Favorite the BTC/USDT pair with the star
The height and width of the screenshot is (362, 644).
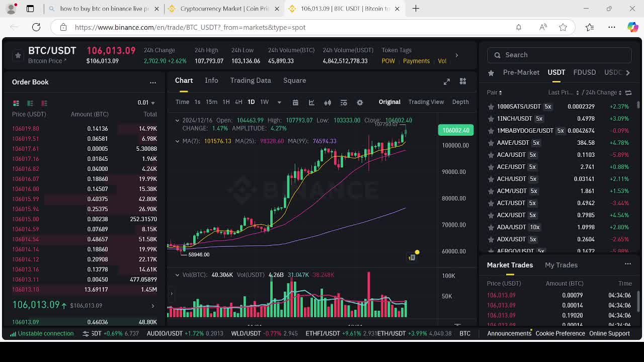[x=18, y=55]
